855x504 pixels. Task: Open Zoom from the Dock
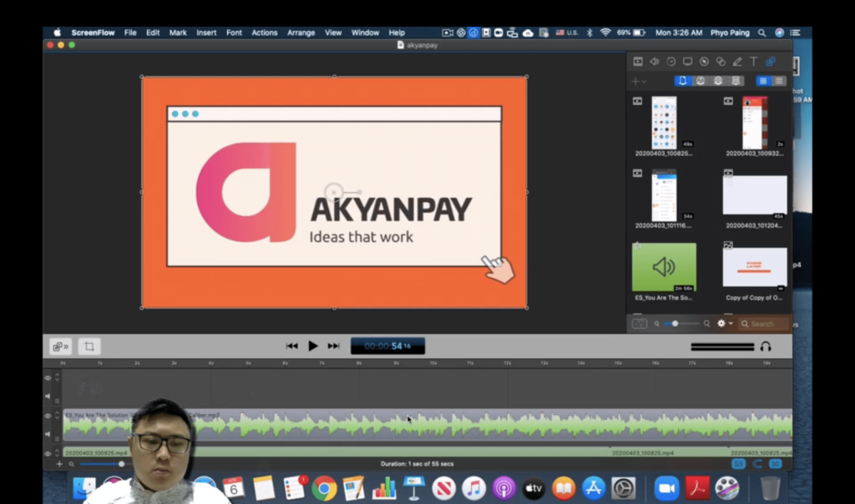666,488
